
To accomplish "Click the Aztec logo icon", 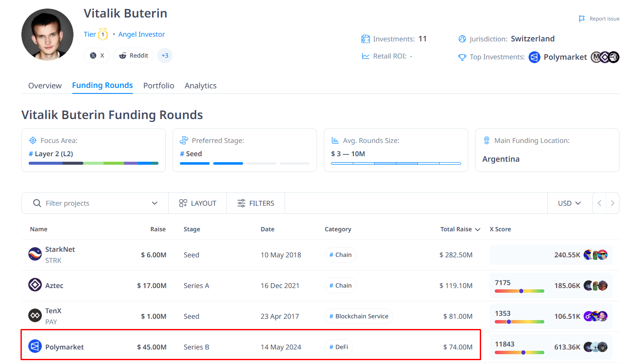I will 35,285.
